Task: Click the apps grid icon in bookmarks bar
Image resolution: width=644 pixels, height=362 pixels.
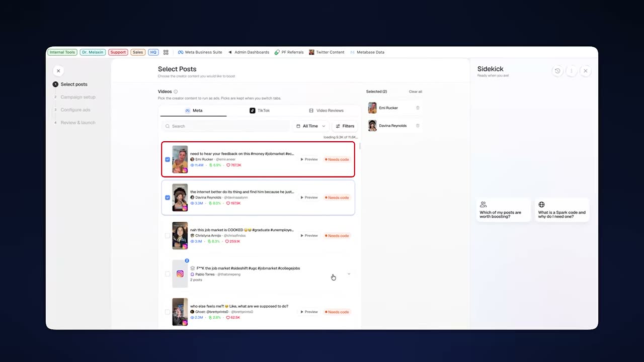Action: 166,52
